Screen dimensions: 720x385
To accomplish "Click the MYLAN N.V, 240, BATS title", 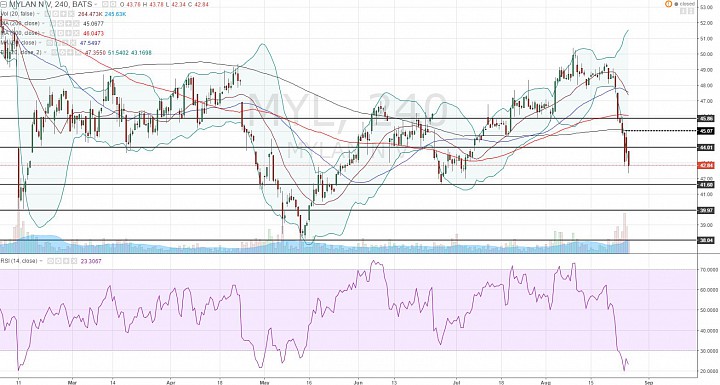I will pos(51,4).
